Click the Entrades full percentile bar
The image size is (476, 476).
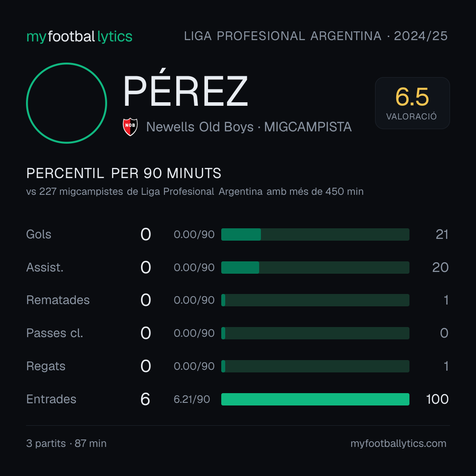click(315, 399)
